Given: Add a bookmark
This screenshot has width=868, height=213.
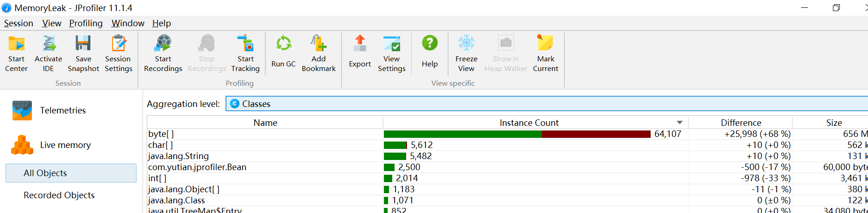Looking at the screenshot, I should (318, 53).
